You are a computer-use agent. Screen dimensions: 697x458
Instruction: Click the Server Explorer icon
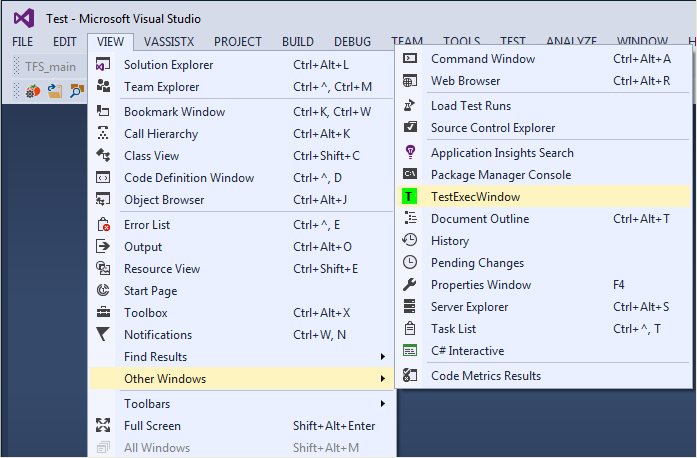(409, 306)
